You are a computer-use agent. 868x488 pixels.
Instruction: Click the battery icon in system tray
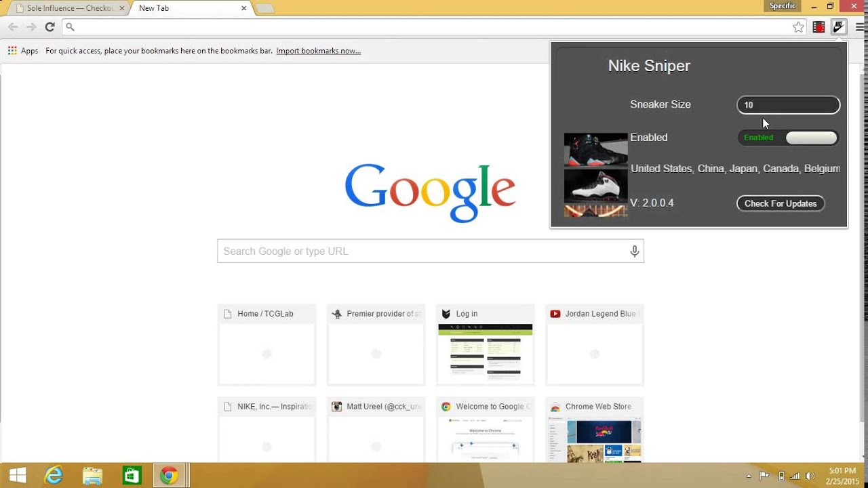click(781, 476)
